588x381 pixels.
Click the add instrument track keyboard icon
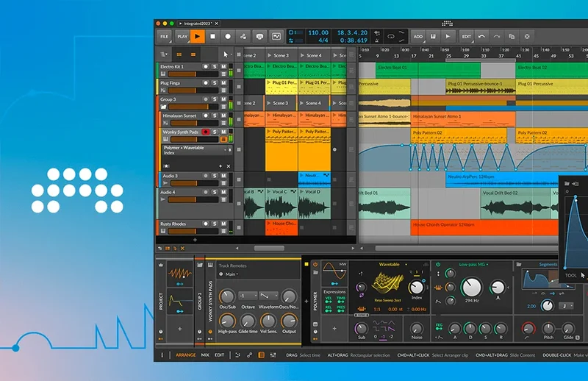point(433,37)
